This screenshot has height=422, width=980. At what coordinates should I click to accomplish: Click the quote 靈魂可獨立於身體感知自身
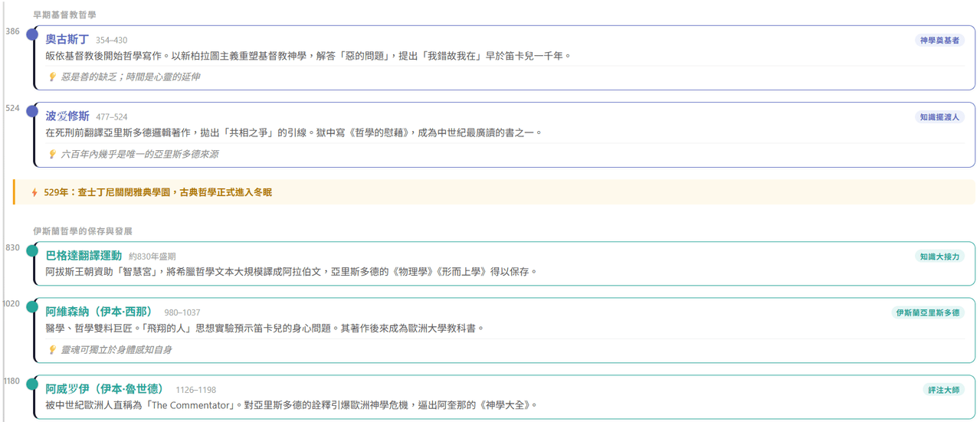116,349
